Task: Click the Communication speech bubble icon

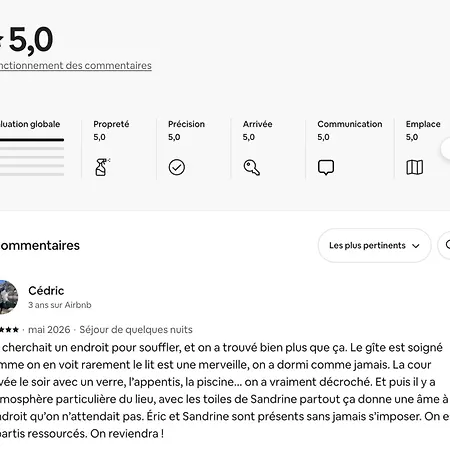Action: pyautogui.click(x=326, y=167)
